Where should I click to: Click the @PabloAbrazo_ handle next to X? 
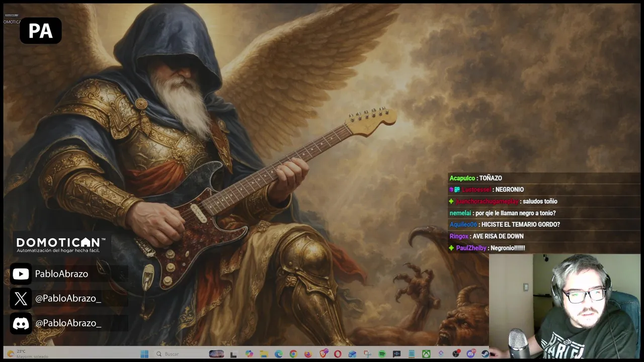pos(68,298)
